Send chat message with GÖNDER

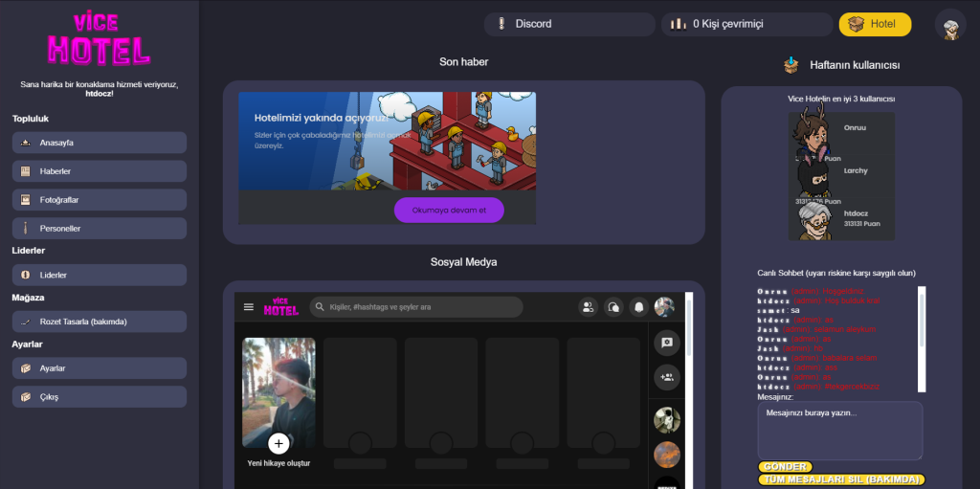[786, 466]
